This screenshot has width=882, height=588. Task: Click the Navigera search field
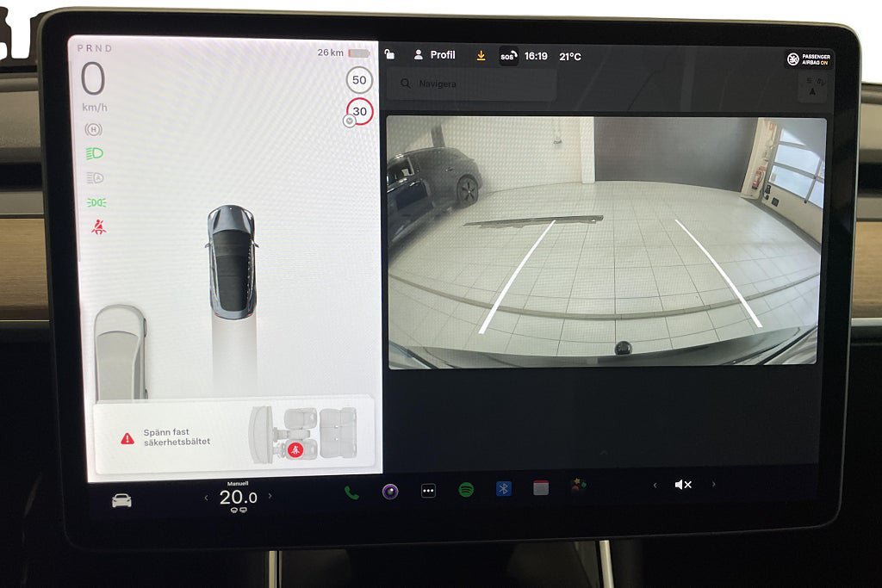(472, 84)
